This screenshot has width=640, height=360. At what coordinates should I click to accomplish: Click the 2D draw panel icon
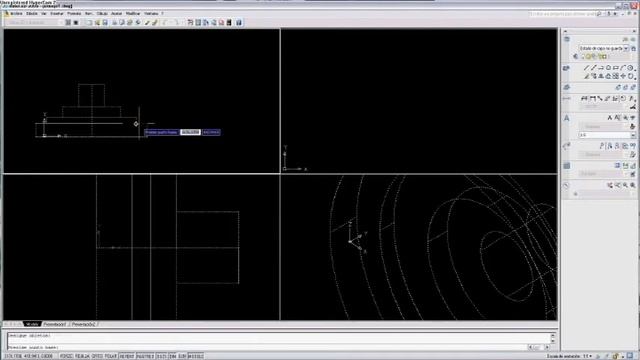point(566,69)
